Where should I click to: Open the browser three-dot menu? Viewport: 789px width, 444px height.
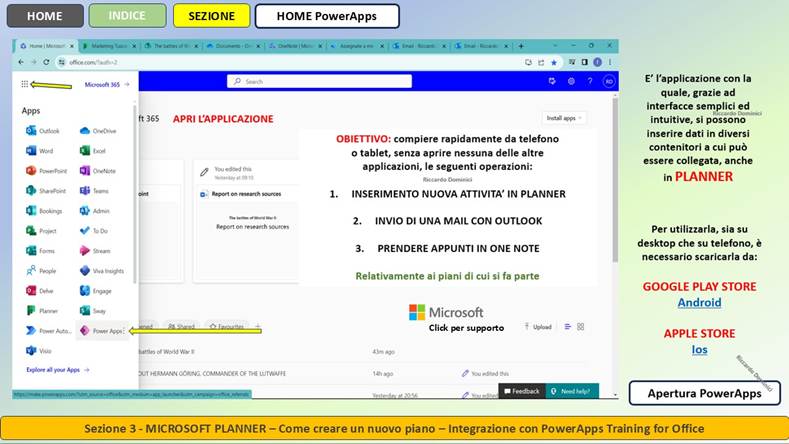610,62
